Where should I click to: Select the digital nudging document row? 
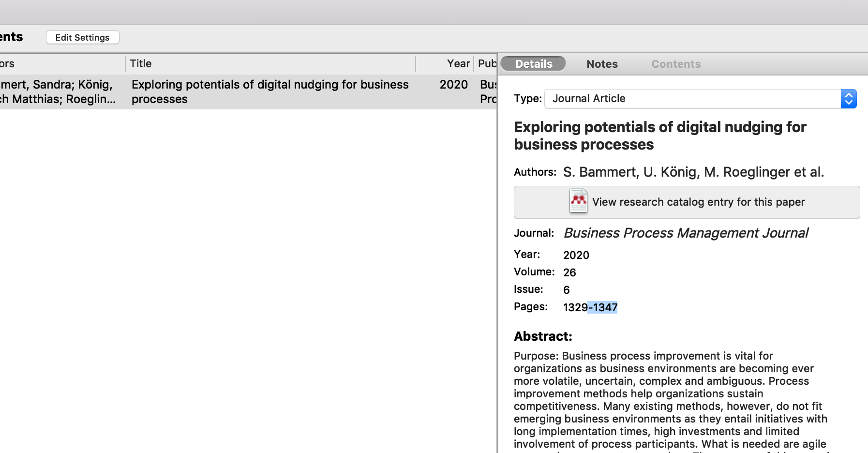269,92
